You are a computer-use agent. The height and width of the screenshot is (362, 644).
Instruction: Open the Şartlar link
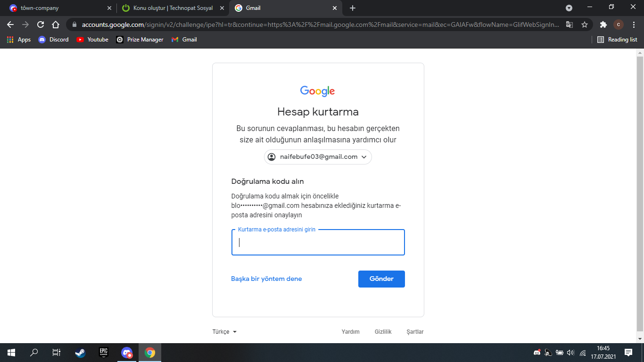click(415, 332)
